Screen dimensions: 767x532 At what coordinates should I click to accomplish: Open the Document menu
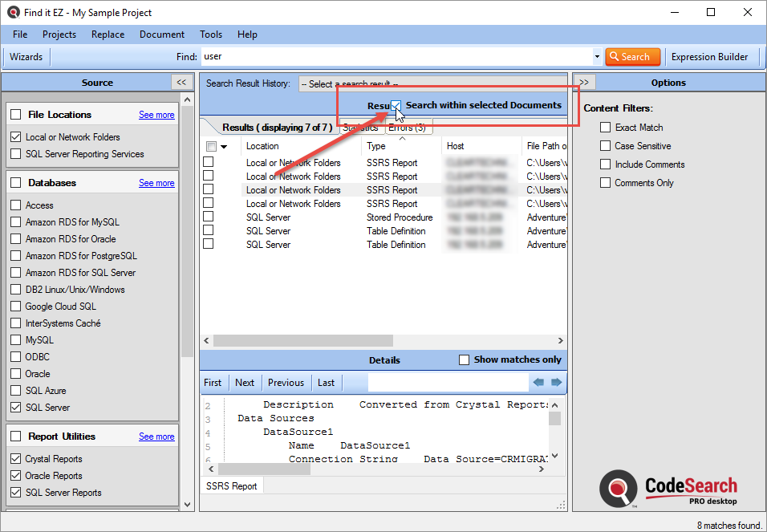click(162, 35)
